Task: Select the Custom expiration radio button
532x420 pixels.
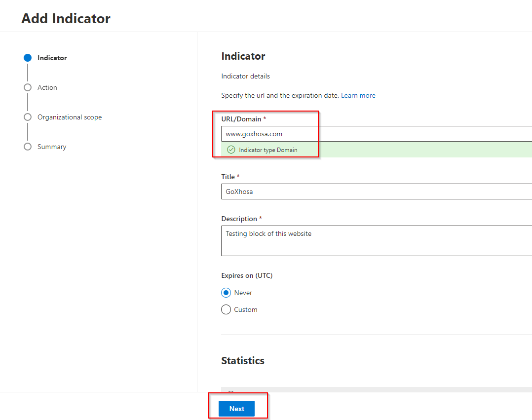Action: [x=226, y=309]
